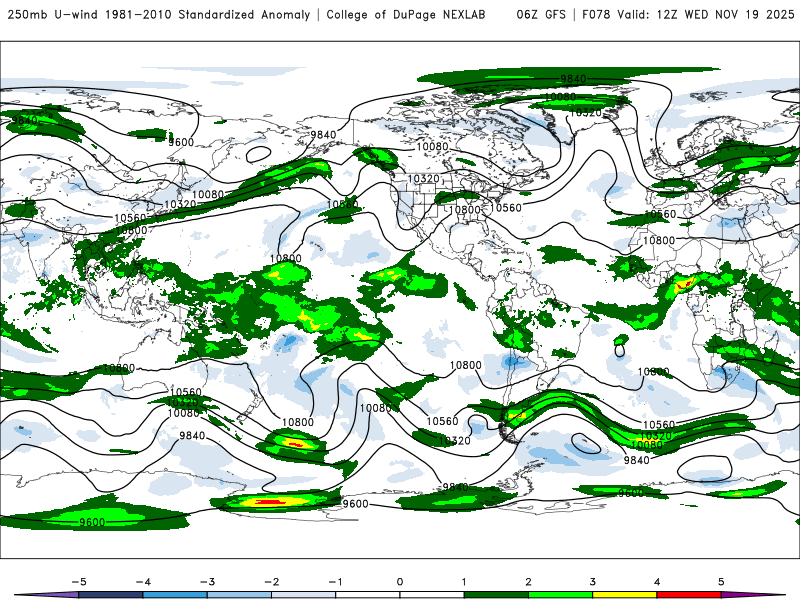The width and height of the screenshot is (800, 600).
Task: Click the -4 tick label on the color bar
Action: click(x=143, y=582)
